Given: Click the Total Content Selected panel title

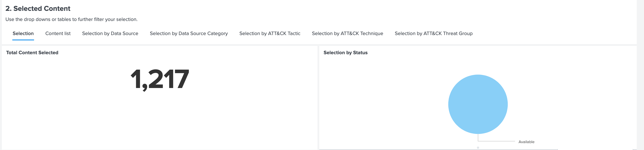Looking at the screenshot, I should 32,53.
